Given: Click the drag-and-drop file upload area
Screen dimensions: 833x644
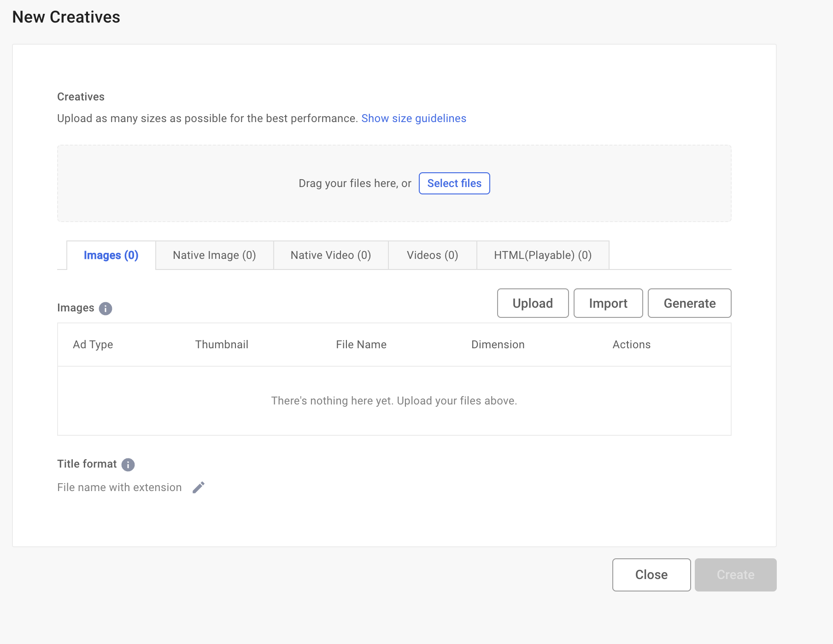Looking at the screenshot, I should click(394, 183).
